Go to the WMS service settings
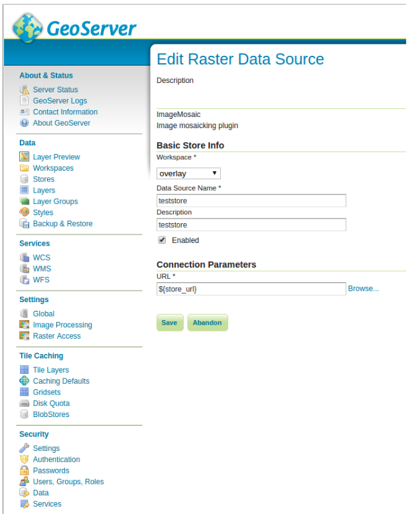Screen dimensions: 420x514 pyautogui.click(x=42, y=269)
